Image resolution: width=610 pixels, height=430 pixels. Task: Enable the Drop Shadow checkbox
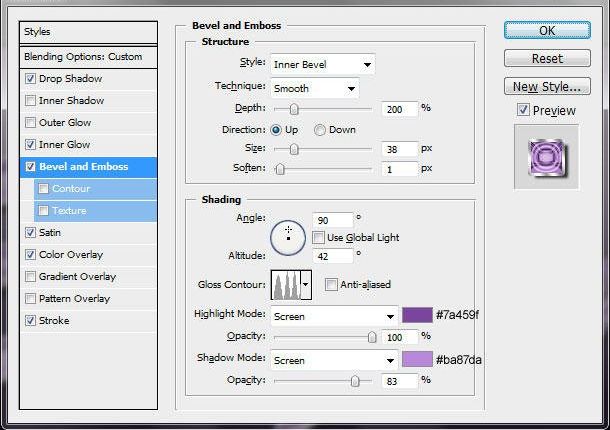tap(30, 79)
